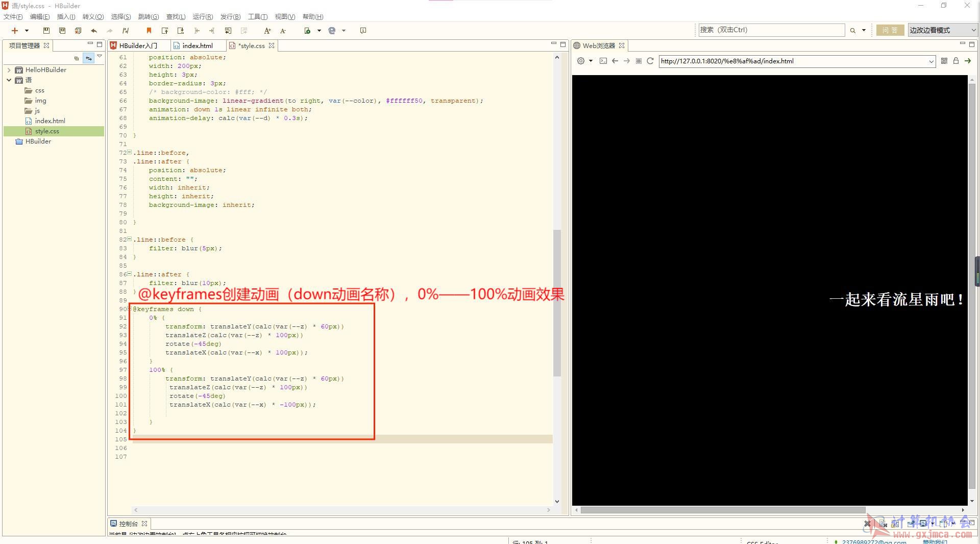
Task: Click into the 搜索 search field
Action: point(771,30)
